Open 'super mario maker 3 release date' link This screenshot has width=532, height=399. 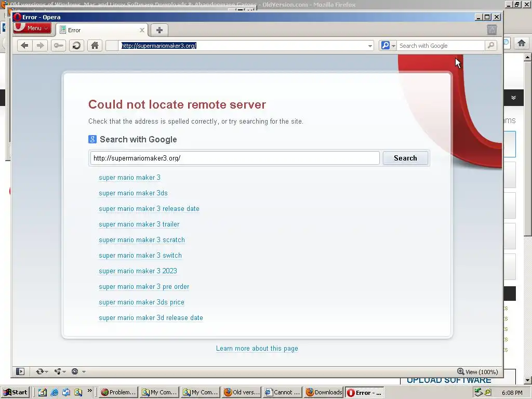click(149, 209)
